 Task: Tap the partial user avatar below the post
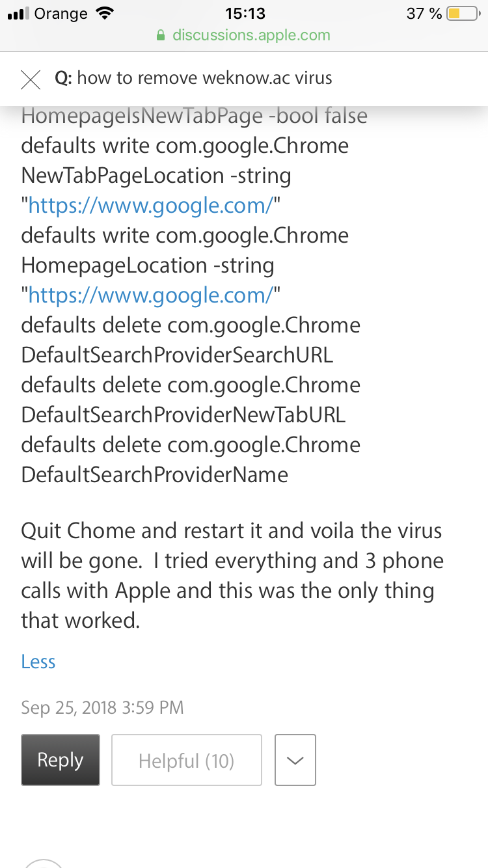(43, 863)
